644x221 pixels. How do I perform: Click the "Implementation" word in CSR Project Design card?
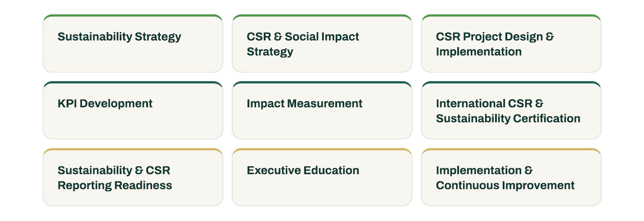pyautogui.click(x=479, y=52)
